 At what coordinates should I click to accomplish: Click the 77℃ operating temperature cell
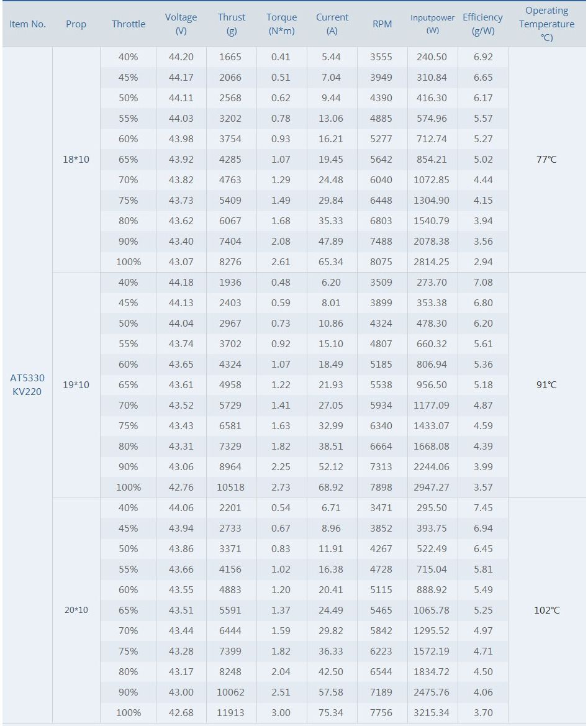coord(546,160)
